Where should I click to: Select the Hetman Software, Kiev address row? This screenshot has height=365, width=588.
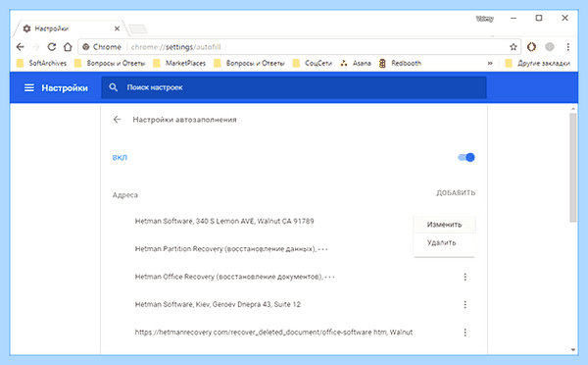click(218, 304)
